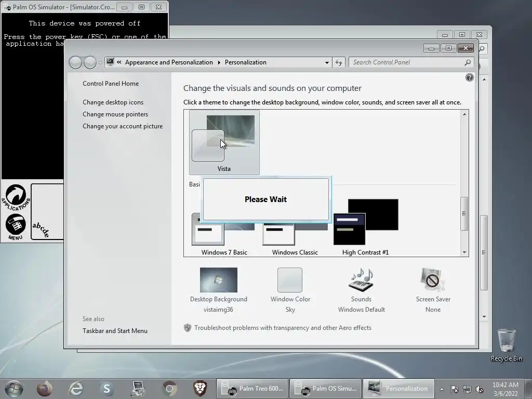Launch Brave browser from the taskbar
Screen dimensions: 532x399
200,389
